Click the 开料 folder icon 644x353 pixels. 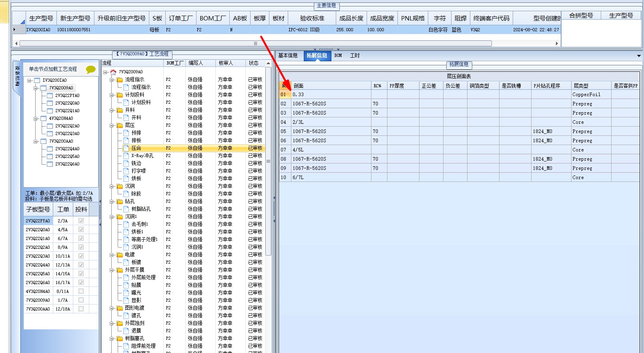(x=120, y=110)
